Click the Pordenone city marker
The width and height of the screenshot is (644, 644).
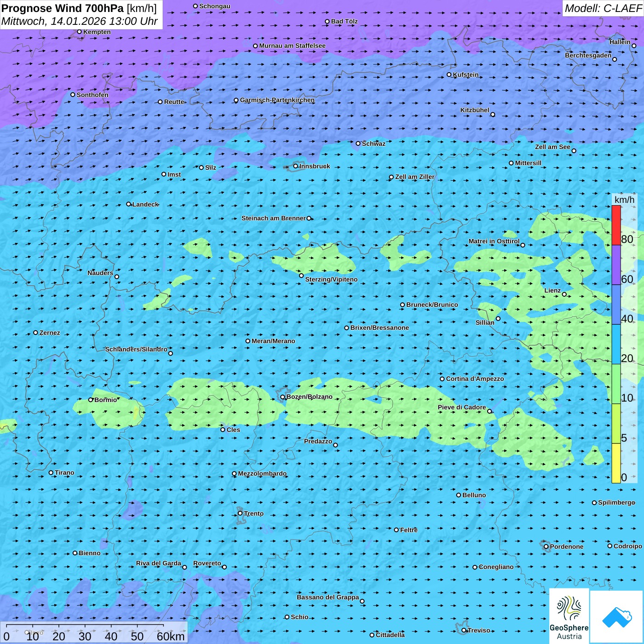coord(546,546)
